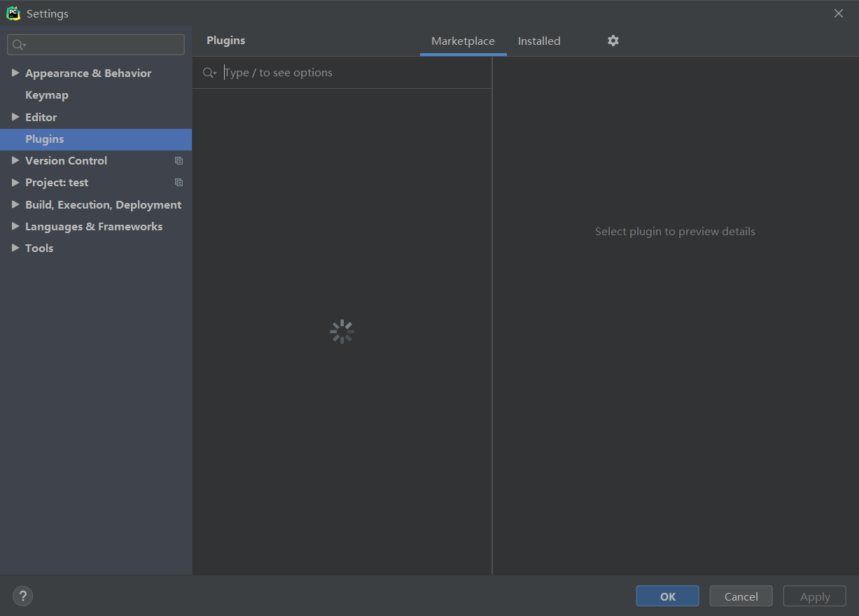This screenshot has height=616, width=859.
Task: Click the OK button
Action: (x=668, y=596)
